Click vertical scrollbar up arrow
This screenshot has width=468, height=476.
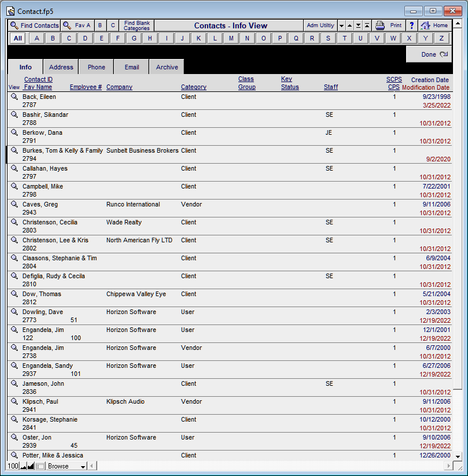(x=458, y=23)
